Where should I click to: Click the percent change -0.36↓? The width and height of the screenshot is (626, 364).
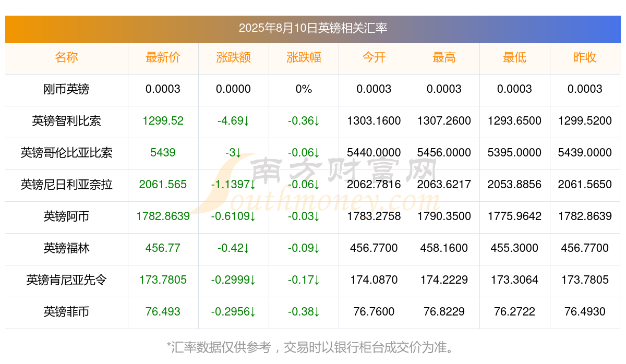tap(304, 121)
